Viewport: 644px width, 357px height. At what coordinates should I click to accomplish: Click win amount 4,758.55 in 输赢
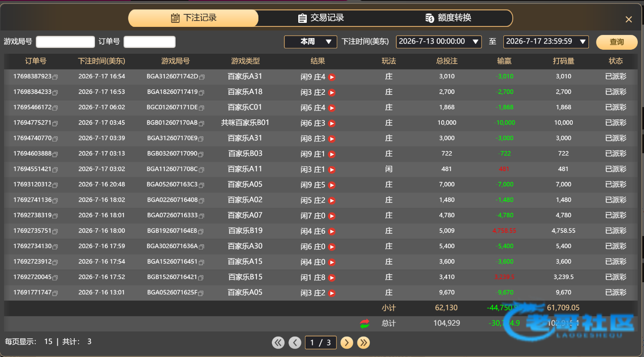point(504,231)
